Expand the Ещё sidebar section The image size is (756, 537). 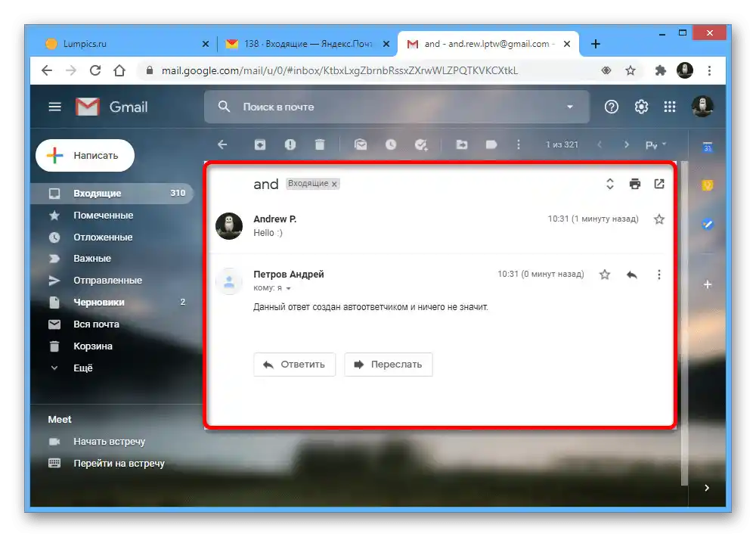[x=83, y=368]
